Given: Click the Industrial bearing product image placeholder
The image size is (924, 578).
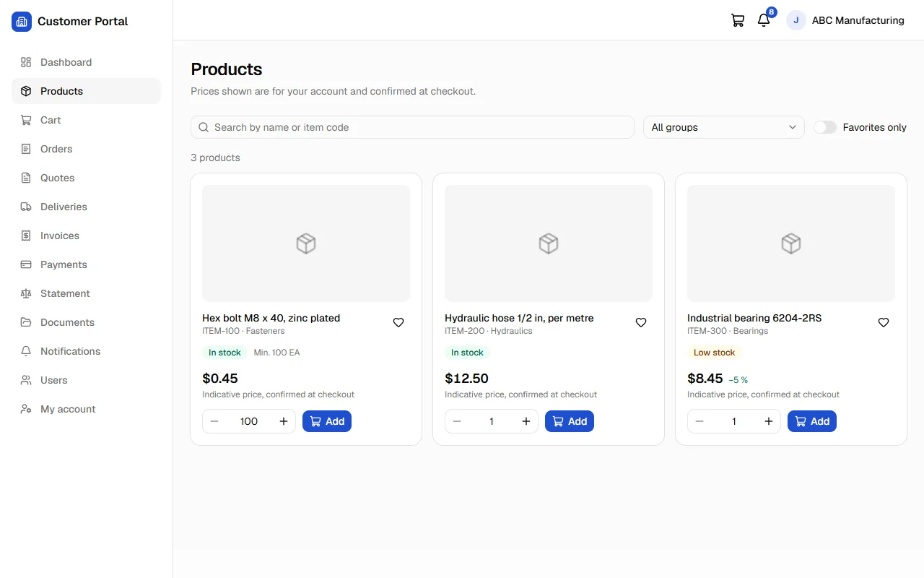Looking at the screenshot, I should [791, 243].
